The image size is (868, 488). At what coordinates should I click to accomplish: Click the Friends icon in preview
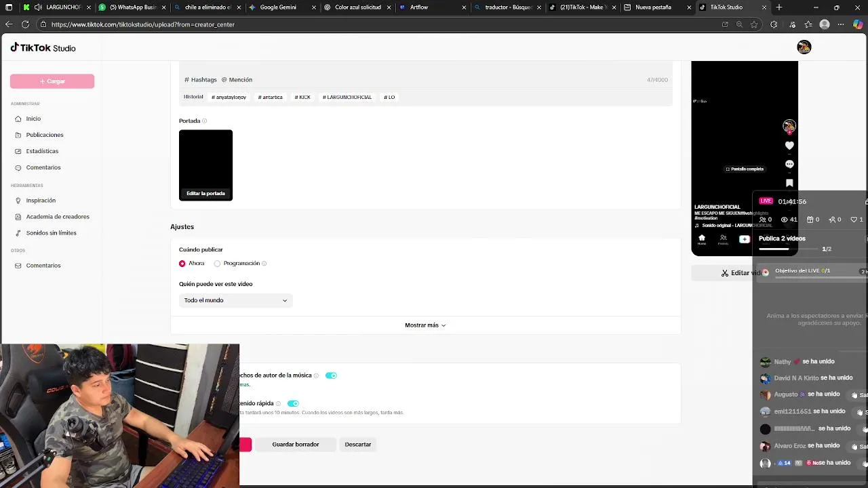point(723,239)
